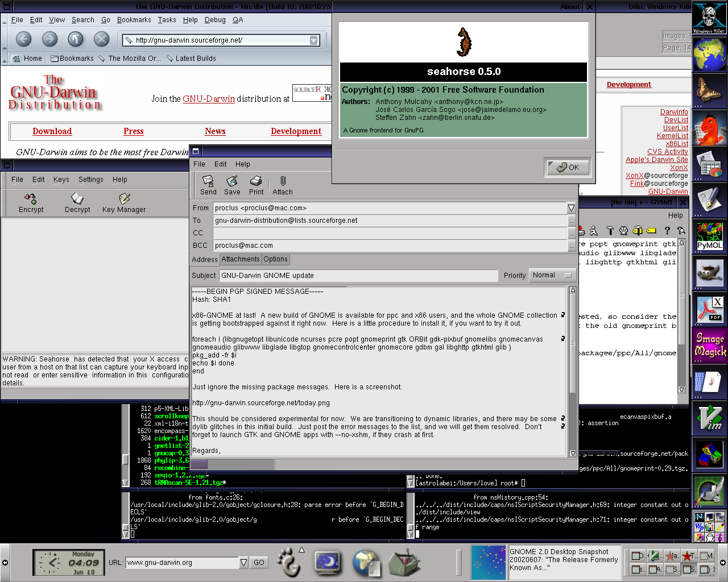The height and width of the screenshot is (582, 728).
Task: Open the Priority Normal option menu
Action: coord(552,275)
